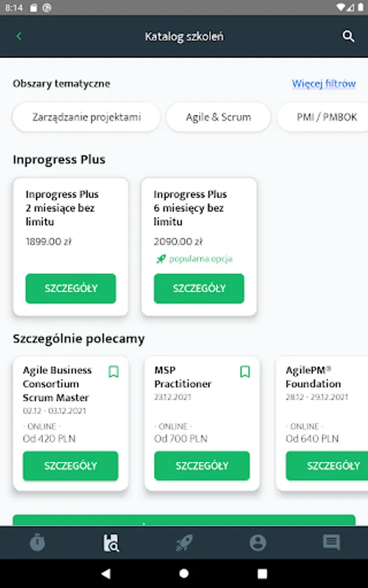The image size is (368, 588).
Task: Open the rocket tab in the bottom navigation
Action: coord(184,543)
